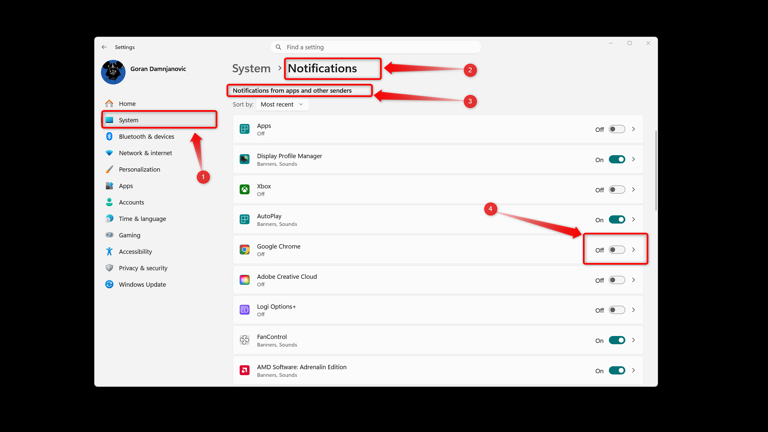
Task: Expand Adobe Creative Cloud chevron
Action: click(x=633, y=280)
